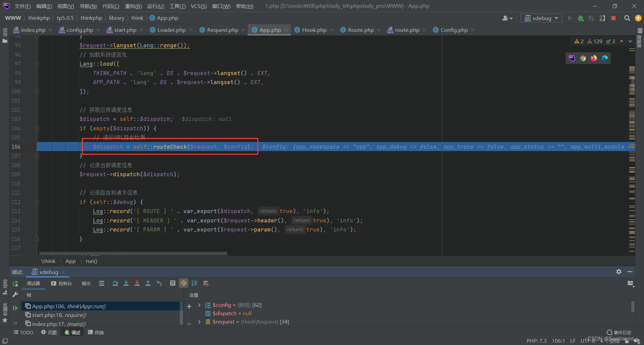Select index.php:17 {main}() stack frame
Viewport: 644px width, 345px height.
[x=103, y=324]
